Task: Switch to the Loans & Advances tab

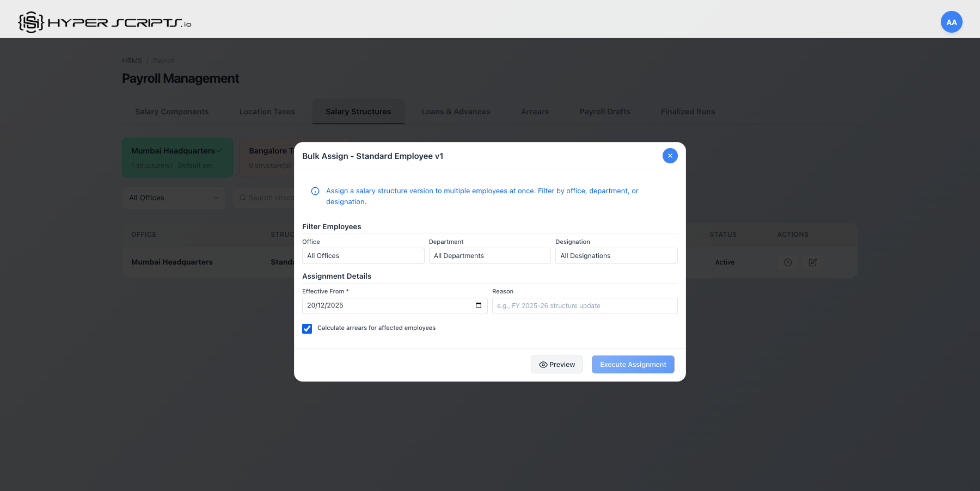Action: 456,111
